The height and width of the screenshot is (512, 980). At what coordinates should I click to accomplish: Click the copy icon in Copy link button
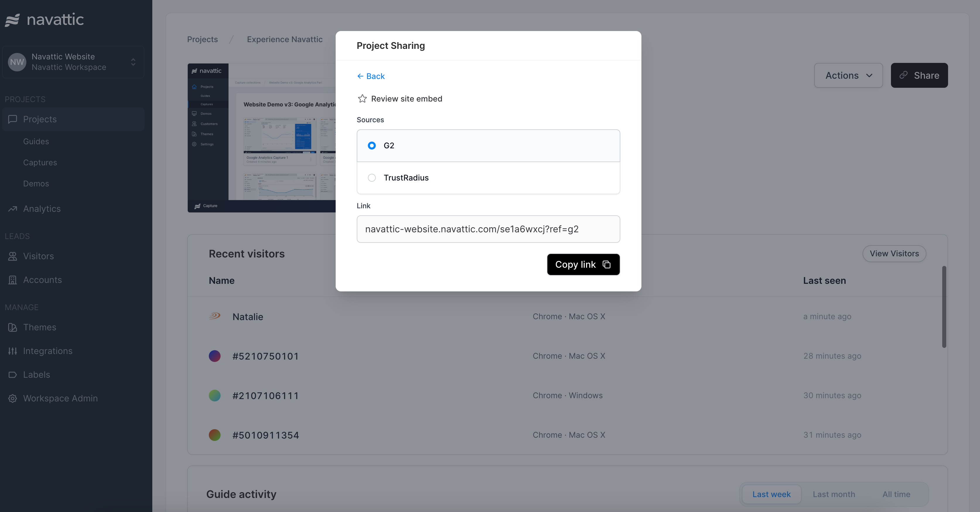(x=607, y=264)
